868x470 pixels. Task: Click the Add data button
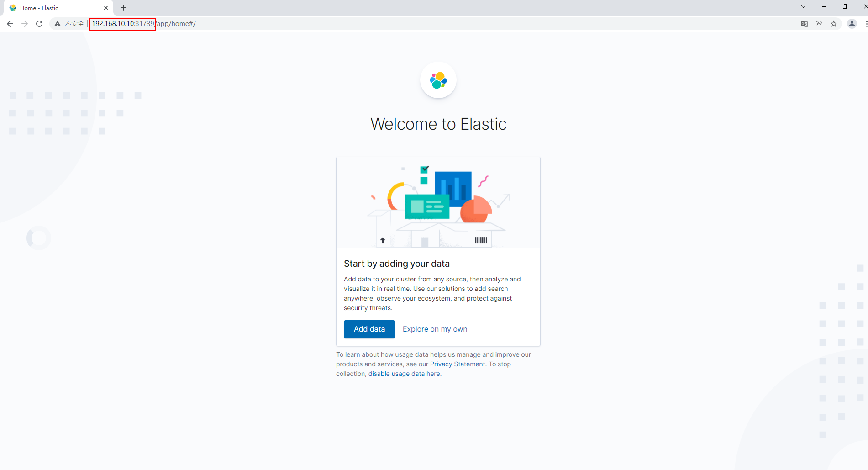pos(369,329)
